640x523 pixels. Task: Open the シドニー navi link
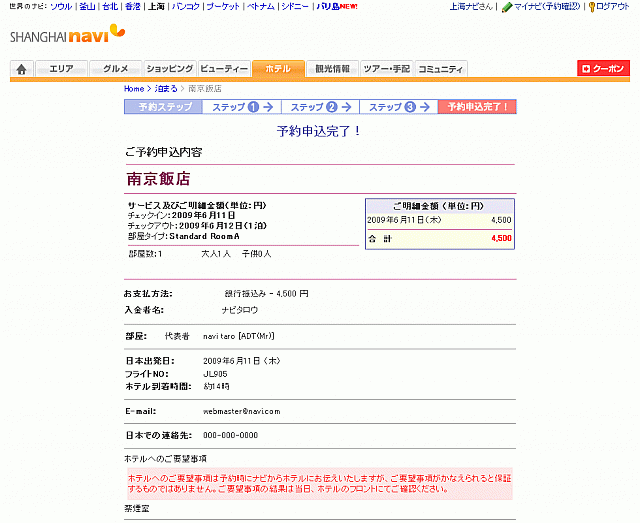[295, 7]
